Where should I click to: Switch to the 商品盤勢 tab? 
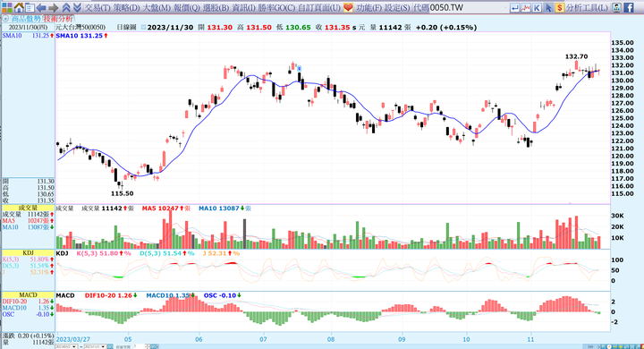(26, 19)
